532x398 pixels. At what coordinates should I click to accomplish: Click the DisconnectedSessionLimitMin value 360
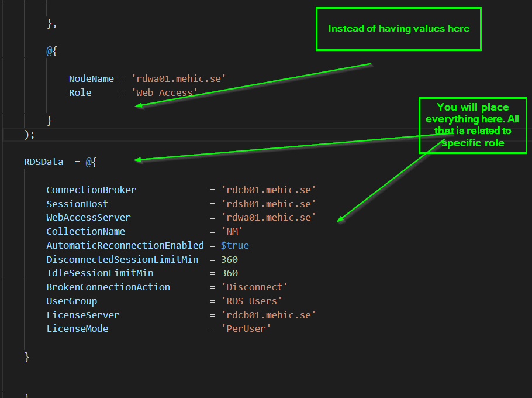click(229, 259)
